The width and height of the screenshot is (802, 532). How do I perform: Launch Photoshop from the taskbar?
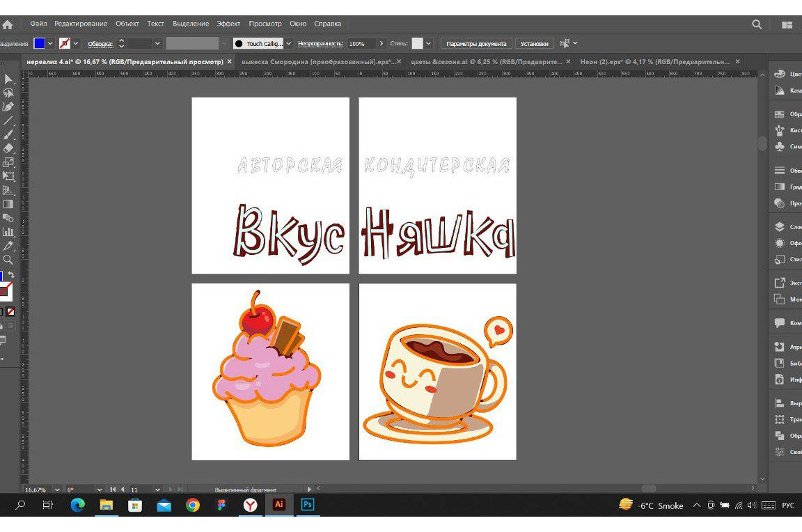pos(308,505)
